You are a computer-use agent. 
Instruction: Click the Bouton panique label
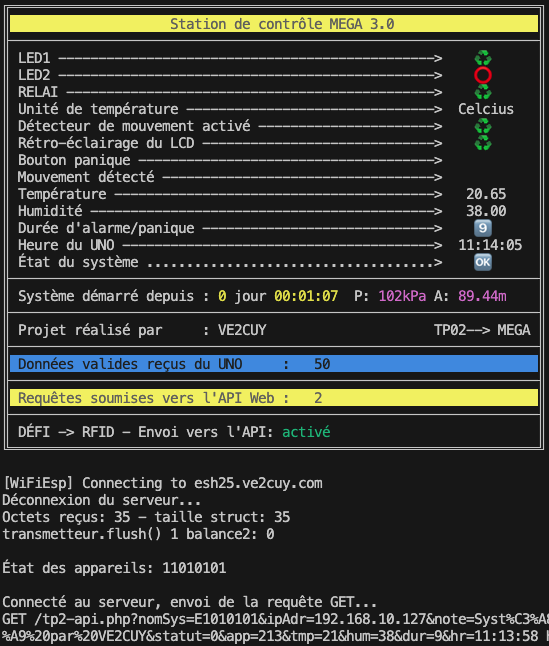coord(74,160)
